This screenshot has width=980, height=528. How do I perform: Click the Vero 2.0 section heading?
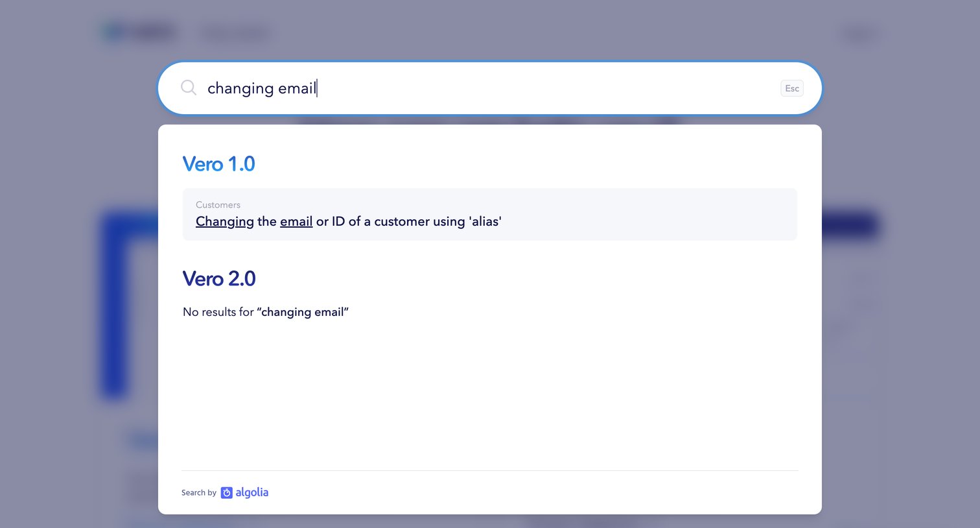219,279
